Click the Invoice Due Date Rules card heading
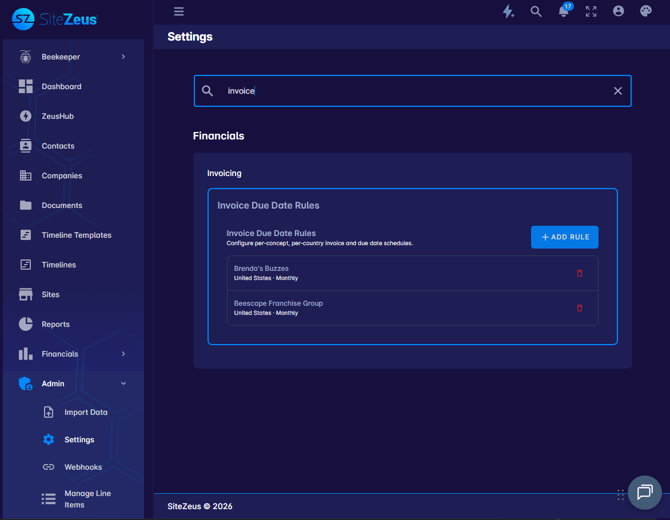 click(268, 206)
